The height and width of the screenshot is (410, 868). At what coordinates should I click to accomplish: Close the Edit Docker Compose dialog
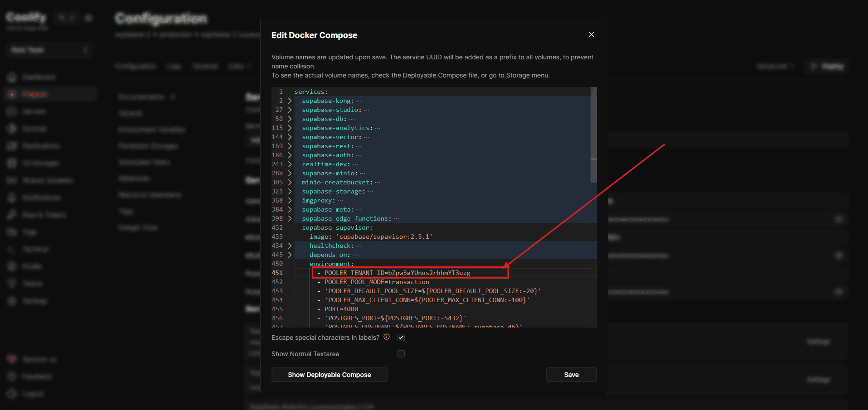click(x=591, y=34)
